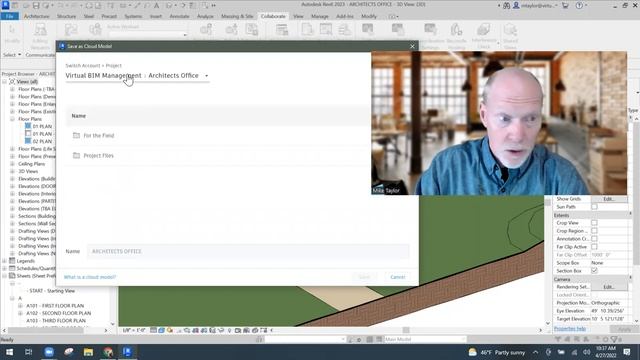Image resolution: width=640 pixels, height=360 pixels.
Task: Switch to the Structure ribbon tab
Action: (x=66, y=16)
